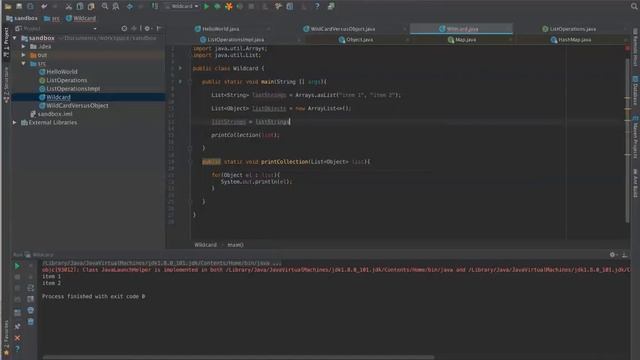
Task: Rerun Wildcard from Run panel green arrow
Action: pyautogui.click(x=17, y=266)
